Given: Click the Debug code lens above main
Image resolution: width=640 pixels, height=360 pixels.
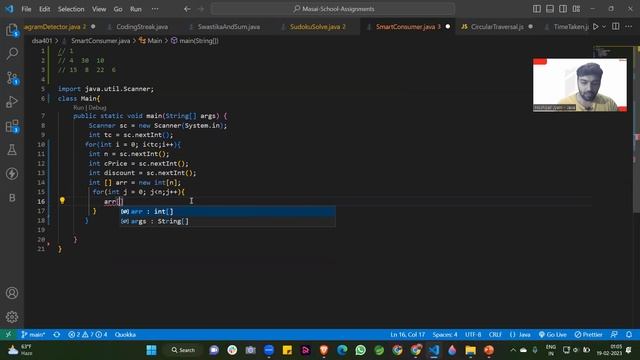Looking at the screenshot, I should click(97, 108).
